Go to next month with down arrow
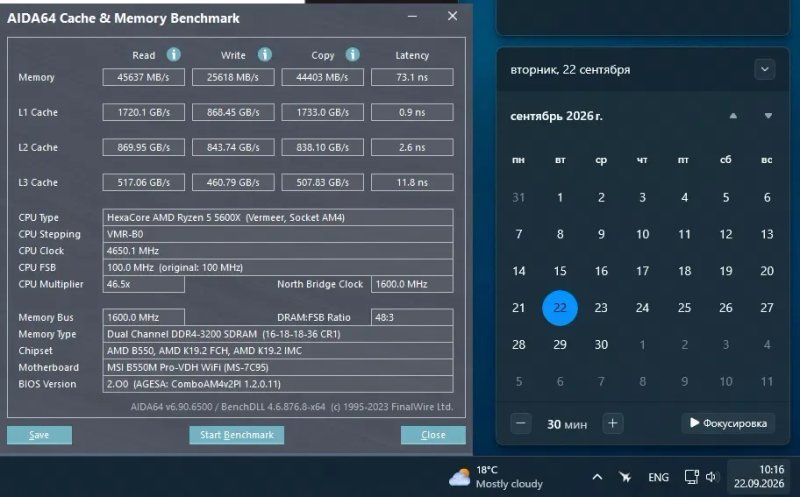Screen dimensions: 800x497 point(768,116)
